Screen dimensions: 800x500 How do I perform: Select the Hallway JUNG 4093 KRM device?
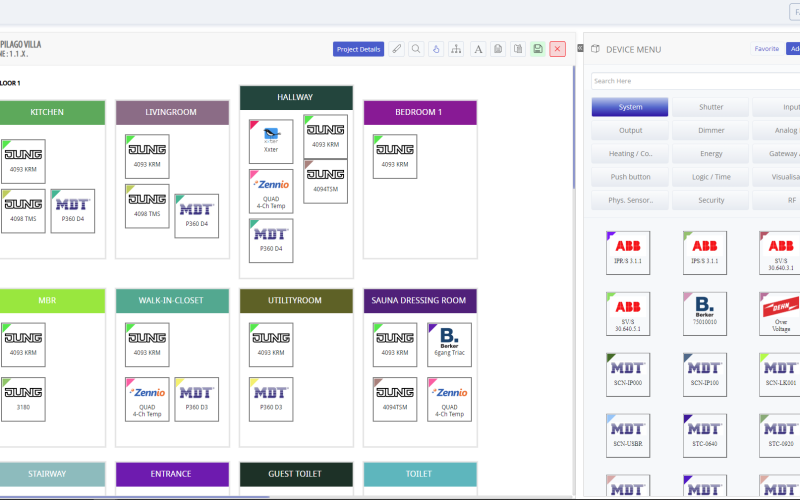pyautogui.click(x=326, y=137)
